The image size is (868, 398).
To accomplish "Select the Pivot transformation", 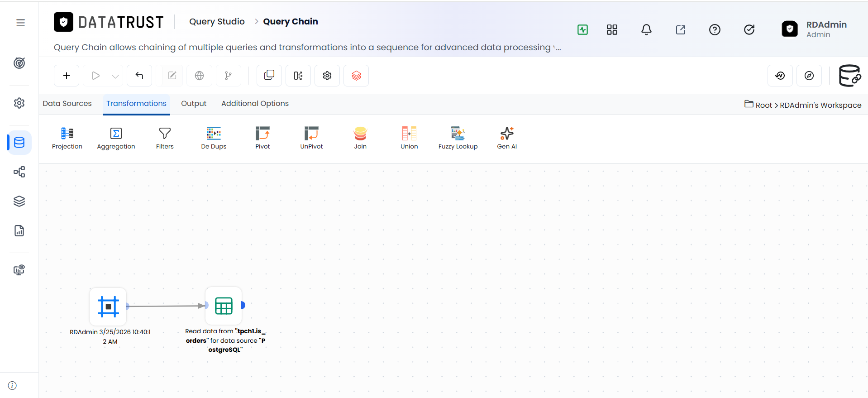I will 262,138.
